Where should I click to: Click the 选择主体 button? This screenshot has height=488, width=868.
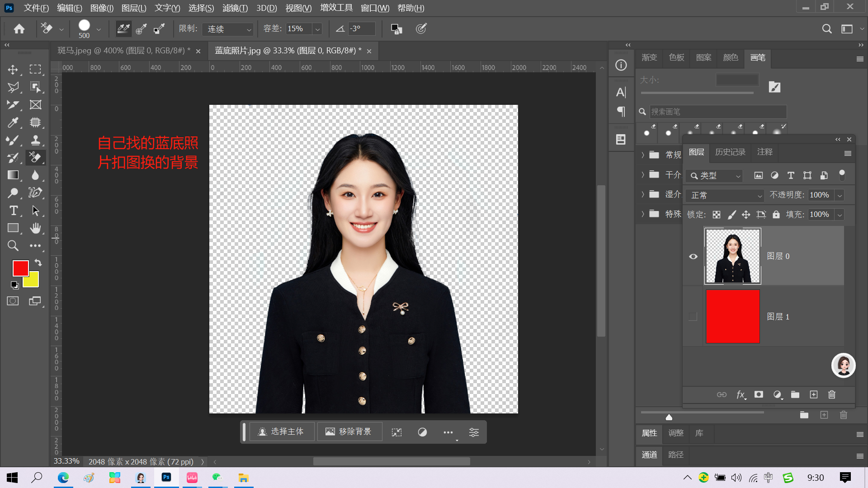point(281,432)
